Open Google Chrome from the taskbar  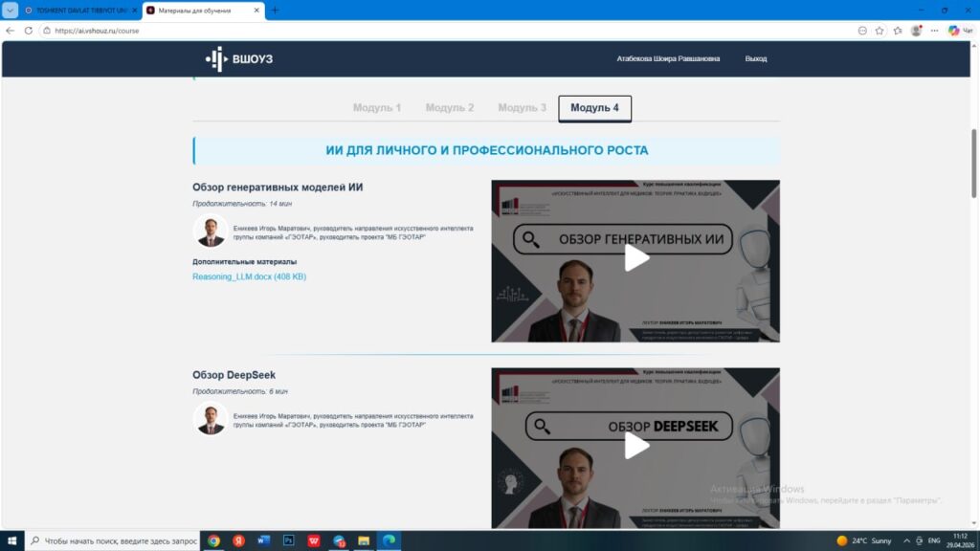(213, 540)
